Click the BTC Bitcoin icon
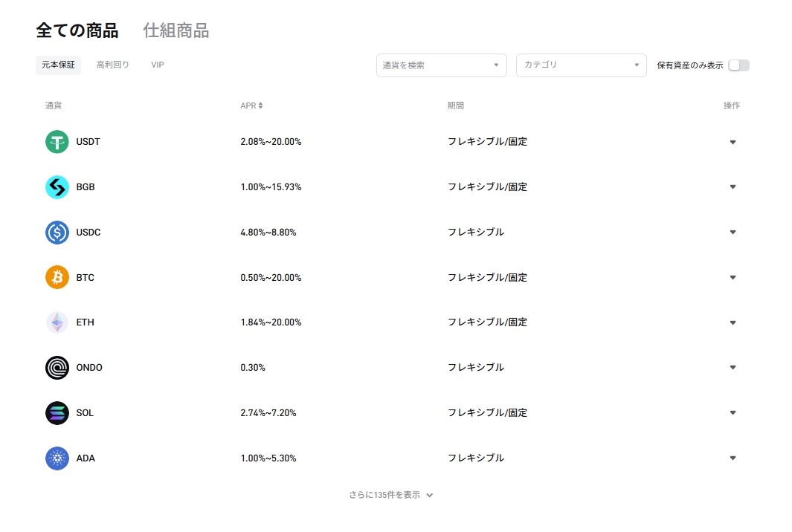The image size is (792, 532). [57, 278]
